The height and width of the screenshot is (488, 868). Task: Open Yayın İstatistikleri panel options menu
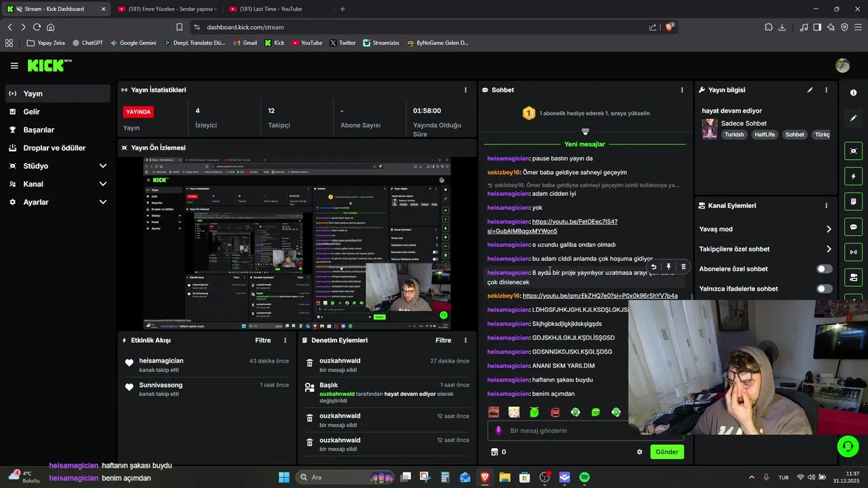465,89
